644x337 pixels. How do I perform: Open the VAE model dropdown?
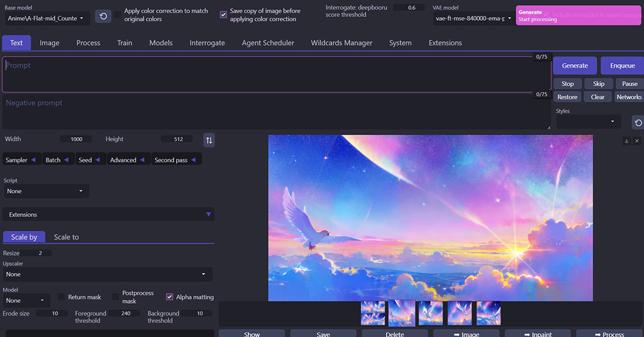[474, 18]
